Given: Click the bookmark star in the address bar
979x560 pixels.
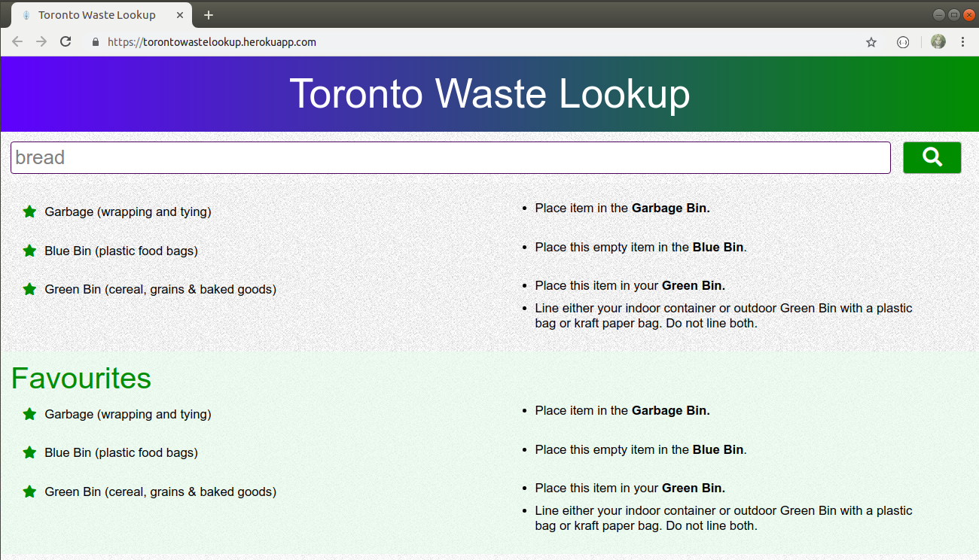Looking at the screenshot, I should pos(871,42).
